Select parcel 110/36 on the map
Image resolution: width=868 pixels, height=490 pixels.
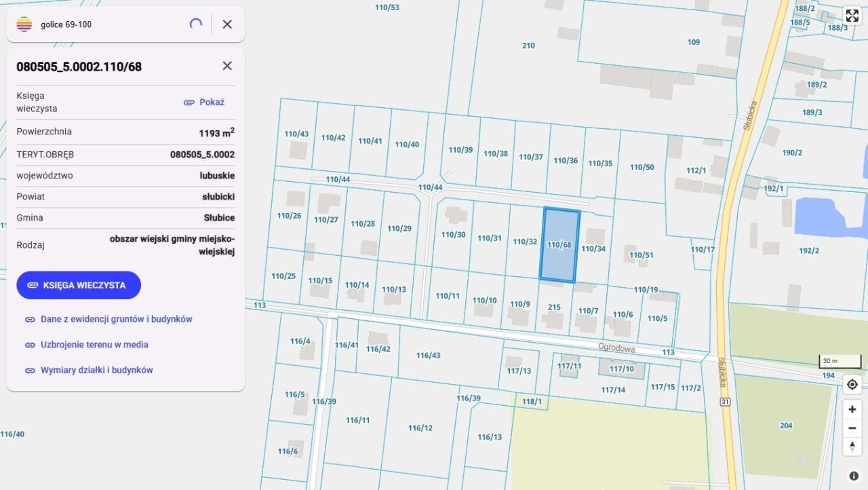pyautogui.click(x=566, y=161)
